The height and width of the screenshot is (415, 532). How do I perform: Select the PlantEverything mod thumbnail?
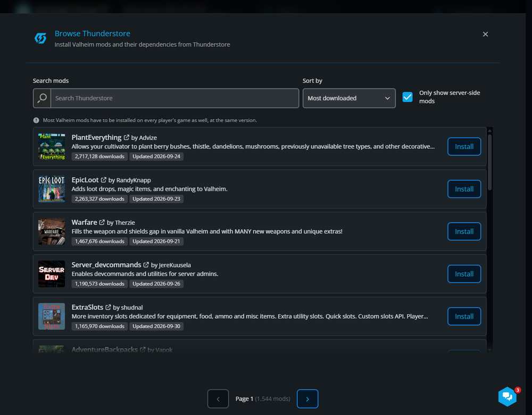click(x=52, y=147)
